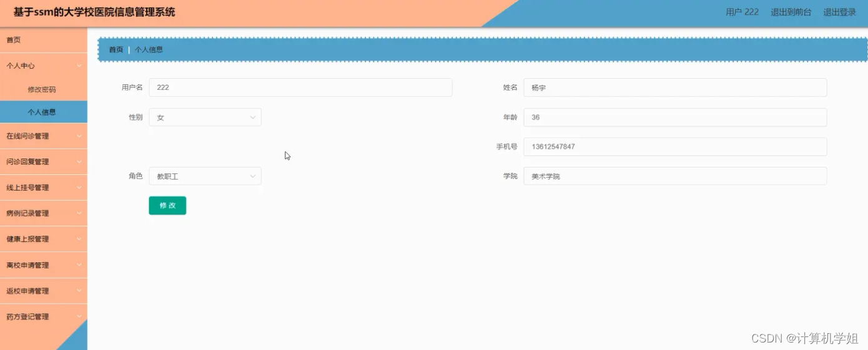
Task: Expand 病例记录管理 menu
Action: pyautogui.click(x=43, y=213)
